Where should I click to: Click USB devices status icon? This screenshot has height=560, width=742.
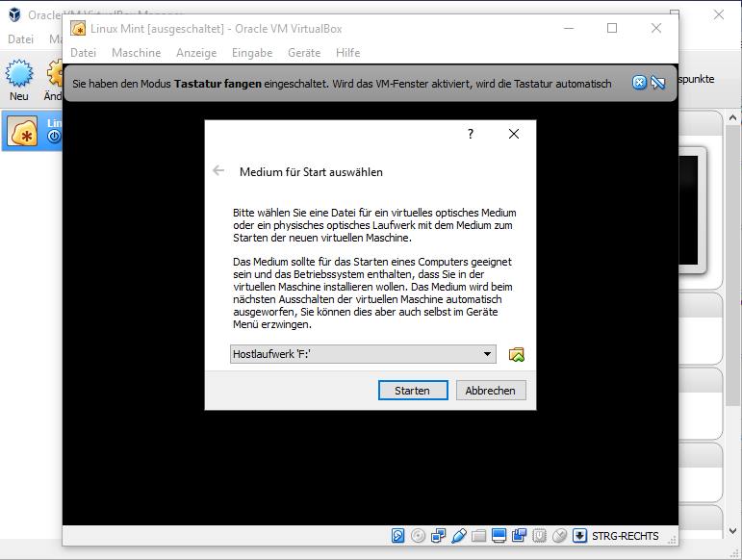click(x=458, y=535)
